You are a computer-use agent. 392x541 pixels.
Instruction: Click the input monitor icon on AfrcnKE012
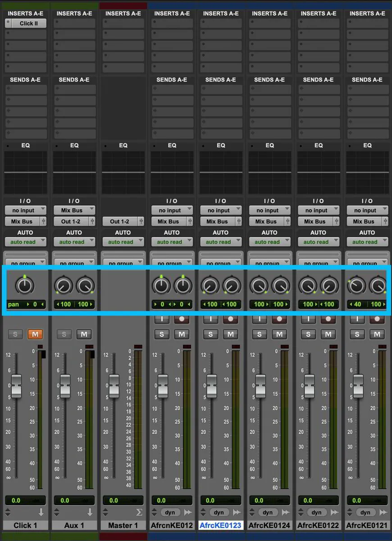tap(163, 318)
